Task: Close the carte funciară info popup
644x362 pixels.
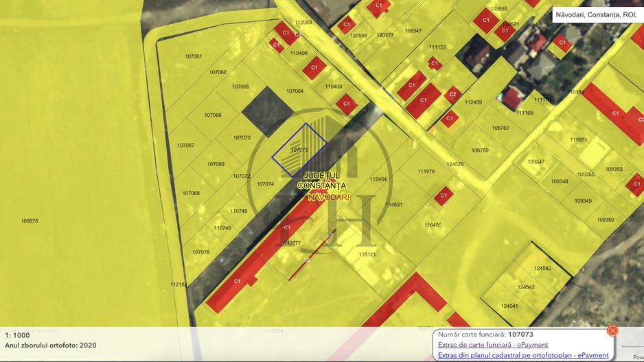Action: [x=612, y=330]
